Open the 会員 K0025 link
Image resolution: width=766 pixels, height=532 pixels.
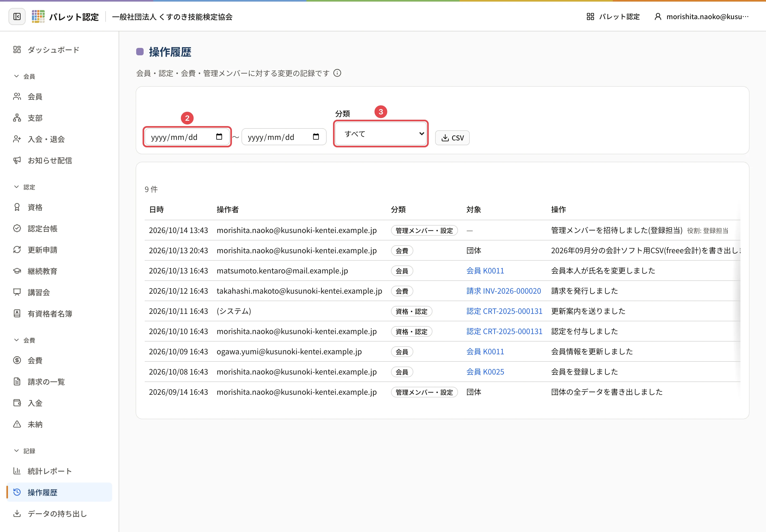click(485, 372)
